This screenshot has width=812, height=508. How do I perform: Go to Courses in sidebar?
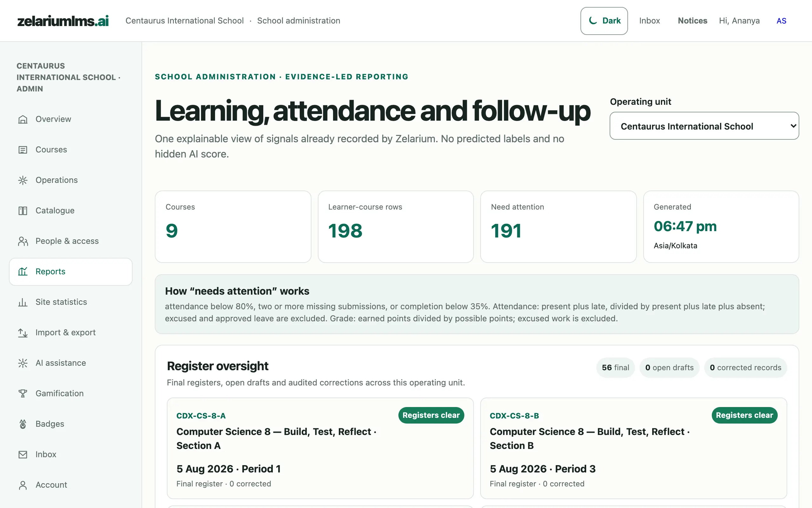(x=70, y=150)
